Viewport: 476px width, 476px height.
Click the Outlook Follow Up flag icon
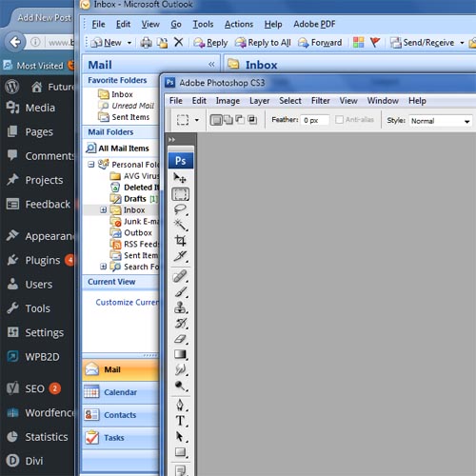coord(375,42)
